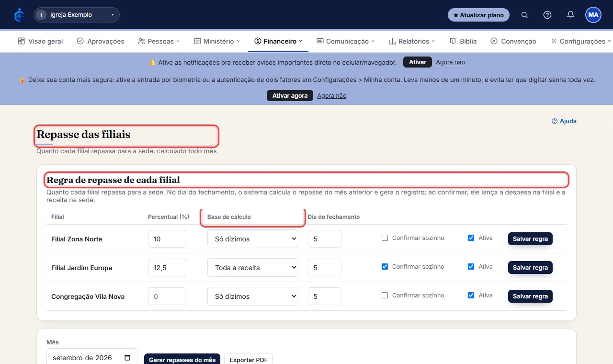The width and height of the screenshot is (613, 364).
Task: Expand the Financeiro menu
Action: (x=278, y=41)
